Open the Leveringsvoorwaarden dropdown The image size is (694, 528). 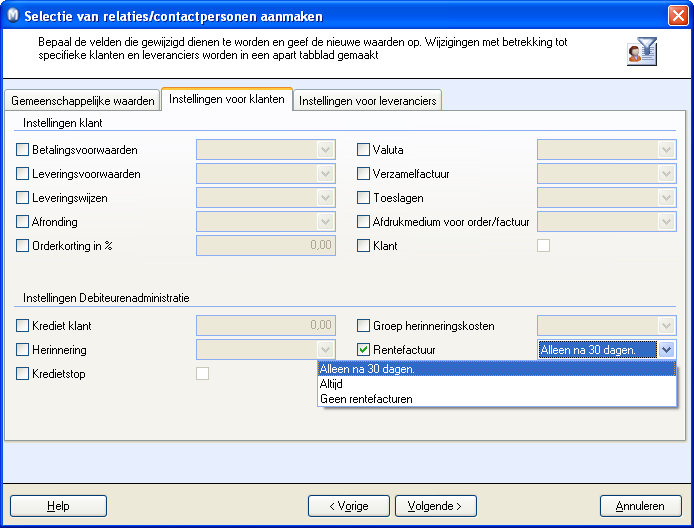coord(325,173)
